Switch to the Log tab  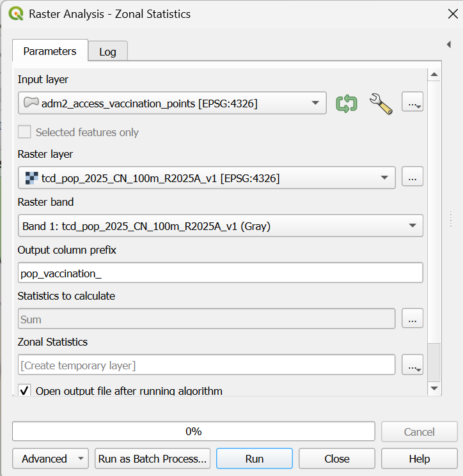coord(107,52)
